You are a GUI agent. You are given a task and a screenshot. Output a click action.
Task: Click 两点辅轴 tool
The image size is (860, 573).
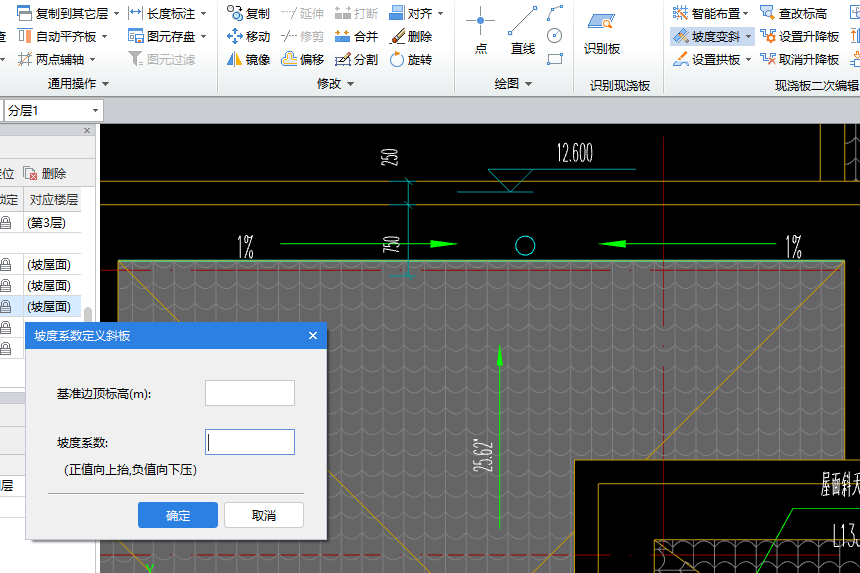tap(50, 59)
